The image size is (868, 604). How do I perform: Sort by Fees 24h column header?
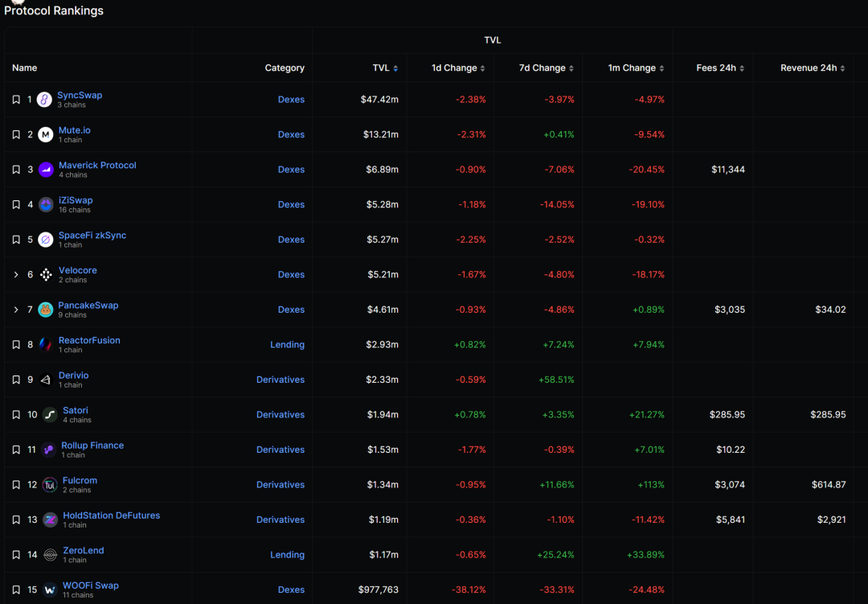[719, 68]
